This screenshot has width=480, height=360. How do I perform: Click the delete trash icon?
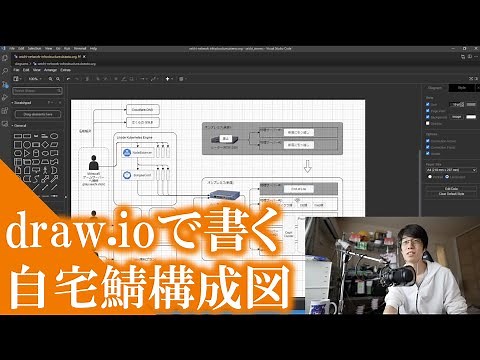(87, 79)
